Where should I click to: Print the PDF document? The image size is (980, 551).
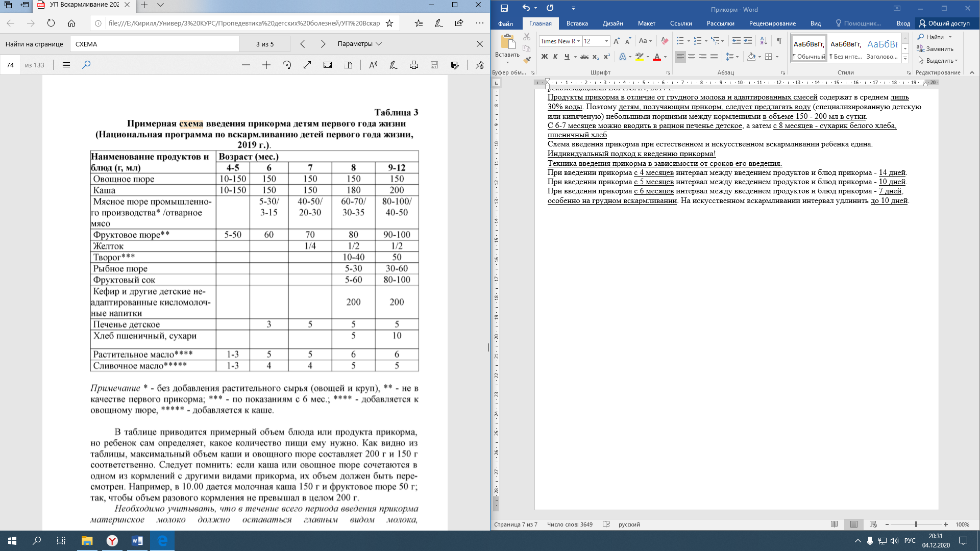(x=414, y=65)
